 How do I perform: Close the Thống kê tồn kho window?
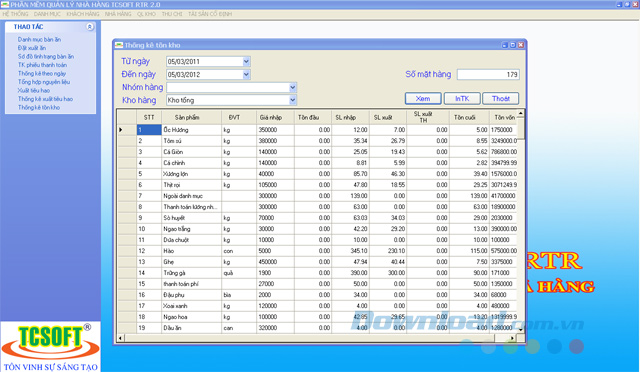point(520,45)
